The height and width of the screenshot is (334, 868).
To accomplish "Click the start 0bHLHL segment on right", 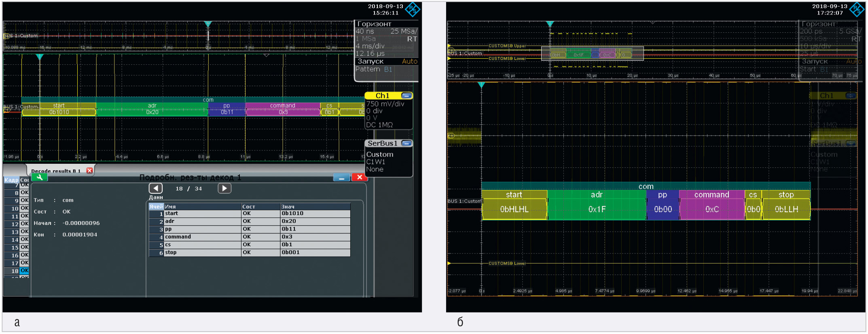I will (x=514, y=205).
